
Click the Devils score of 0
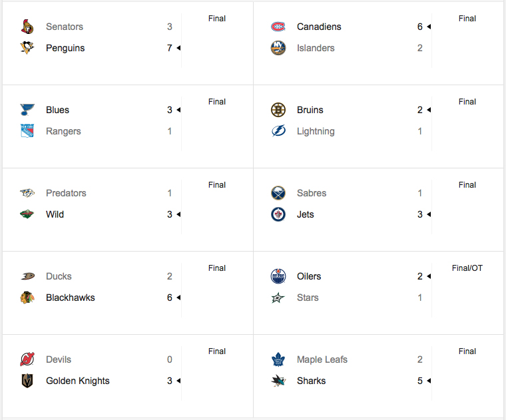point(170,359)
